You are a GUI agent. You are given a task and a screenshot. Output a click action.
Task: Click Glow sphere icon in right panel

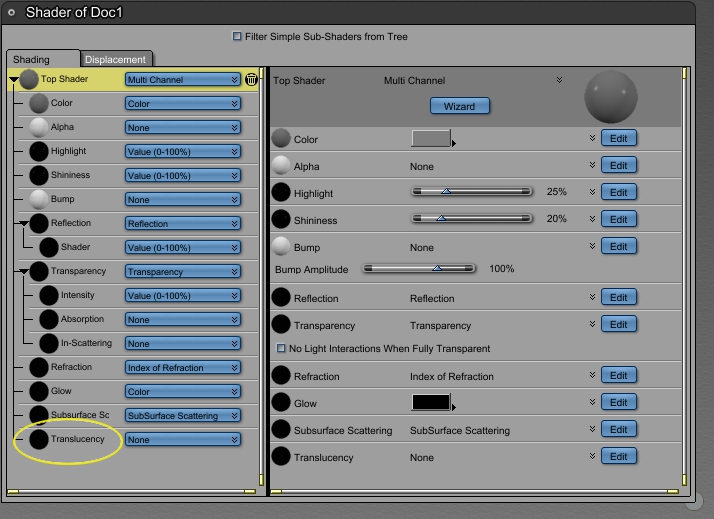click(x=281, y=402)
